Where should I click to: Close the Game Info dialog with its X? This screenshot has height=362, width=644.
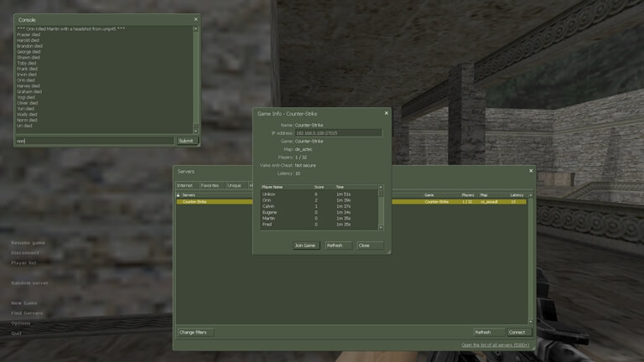point(386,113)
